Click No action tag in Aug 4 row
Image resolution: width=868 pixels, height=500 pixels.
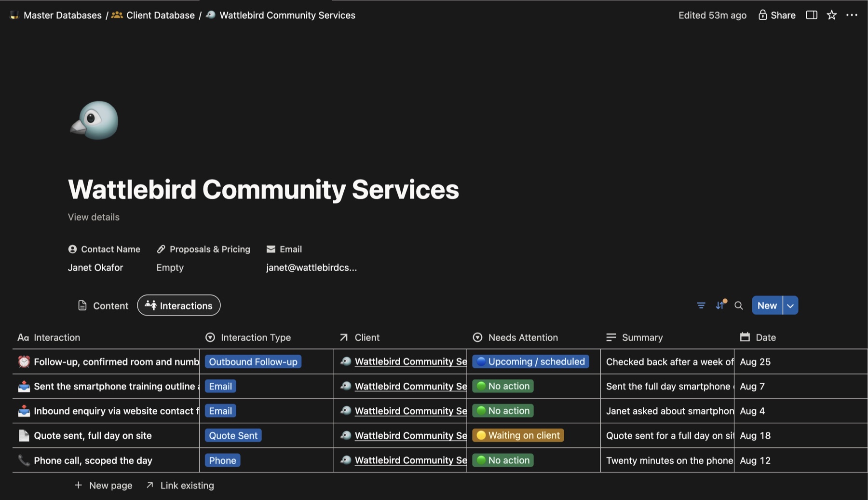pyautogui.click(x=503, y=411)
